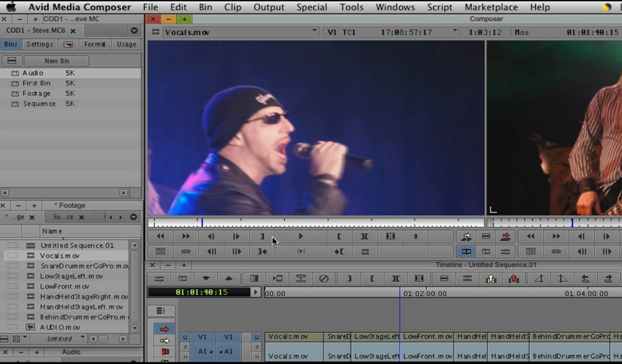Click Overwrite red arrow button

pyautogui.click(x=505, y=237)
